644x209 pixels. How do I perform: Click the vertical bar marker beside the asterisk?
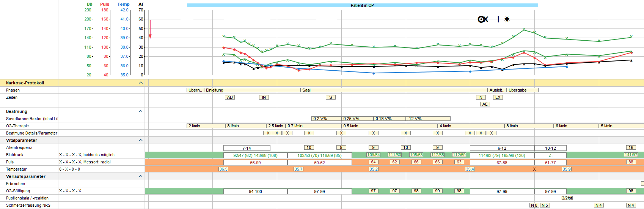498,19
